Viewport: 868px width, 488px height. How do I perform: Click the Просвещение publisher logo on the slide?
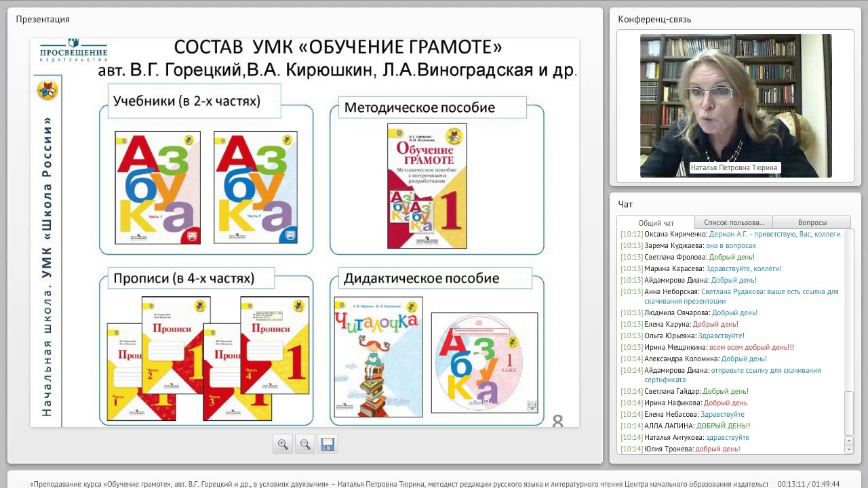point(73,52)
